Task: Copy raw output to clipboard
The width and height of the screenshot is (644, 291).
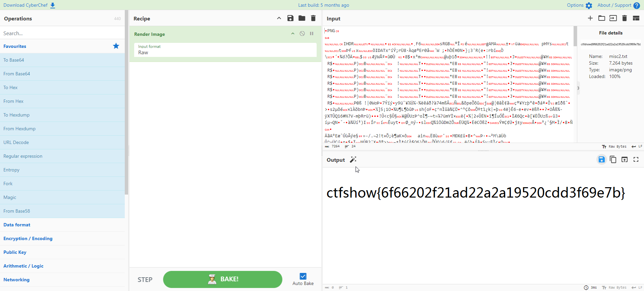Action: [613, 160]
